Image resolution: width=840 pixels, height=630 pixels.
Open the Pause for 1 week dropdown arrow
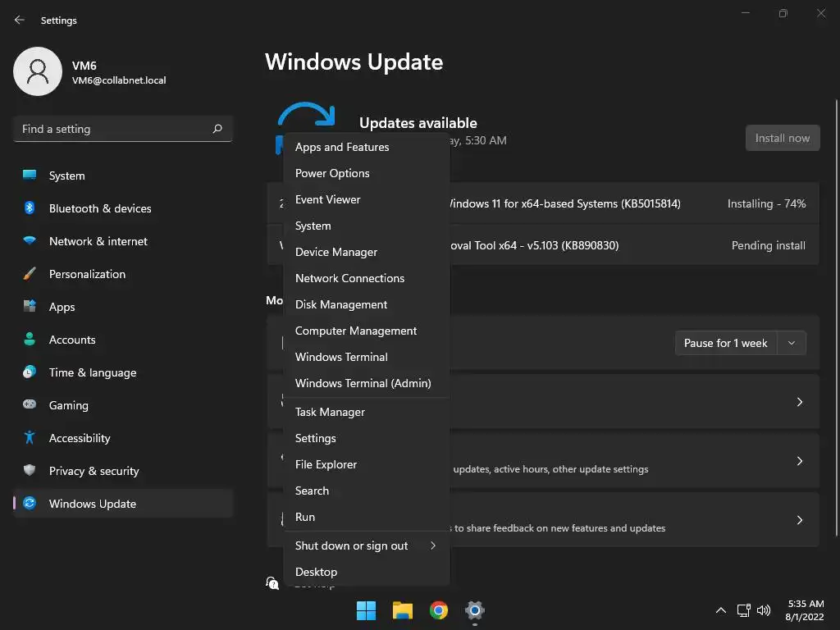[x=792, y=343]
